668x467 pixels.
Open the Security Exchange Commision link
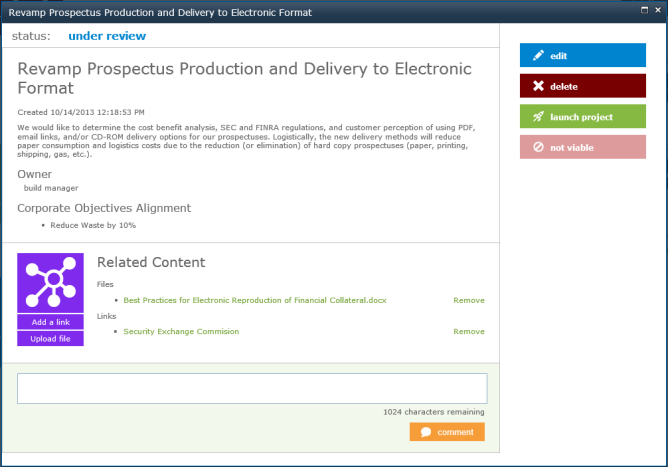pyautogui.click(x=181, y=331)
